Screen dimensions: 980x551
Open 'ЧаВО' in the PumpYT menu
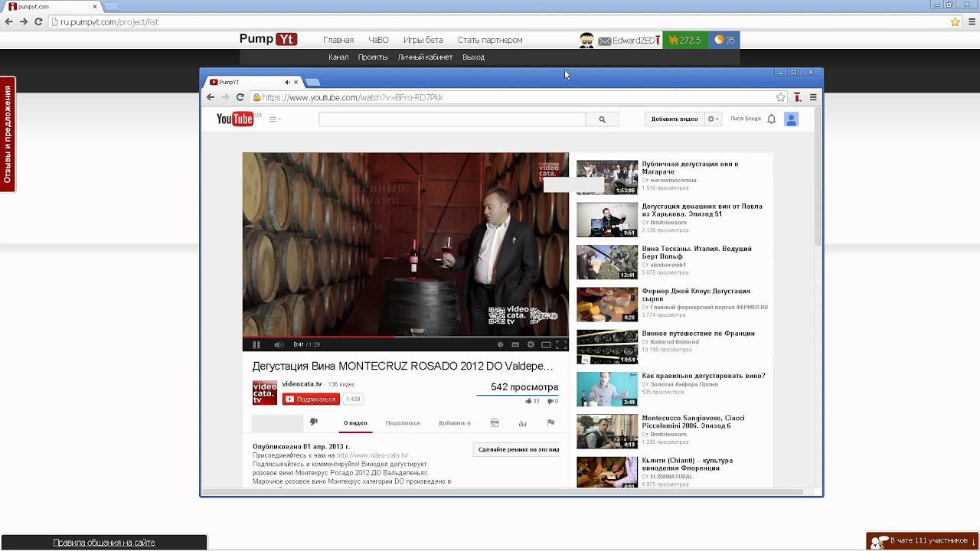(378, 40)
